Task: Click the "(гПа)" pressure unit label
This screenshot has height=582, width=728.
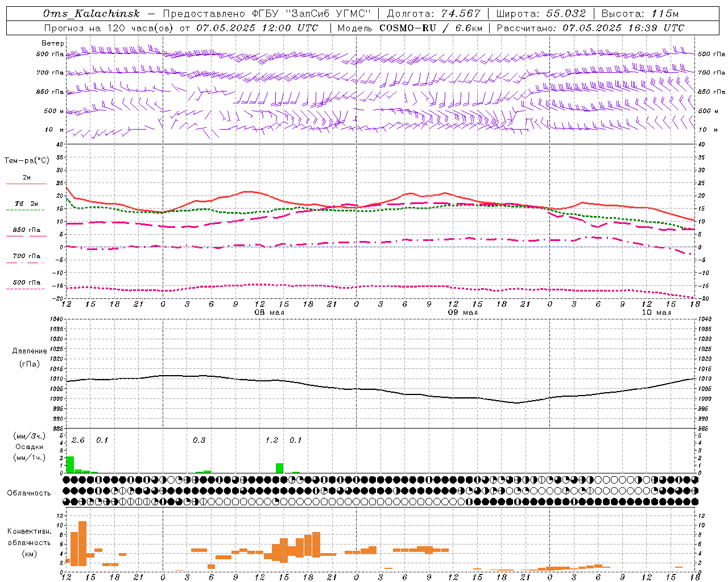Action: coord(29,364)
